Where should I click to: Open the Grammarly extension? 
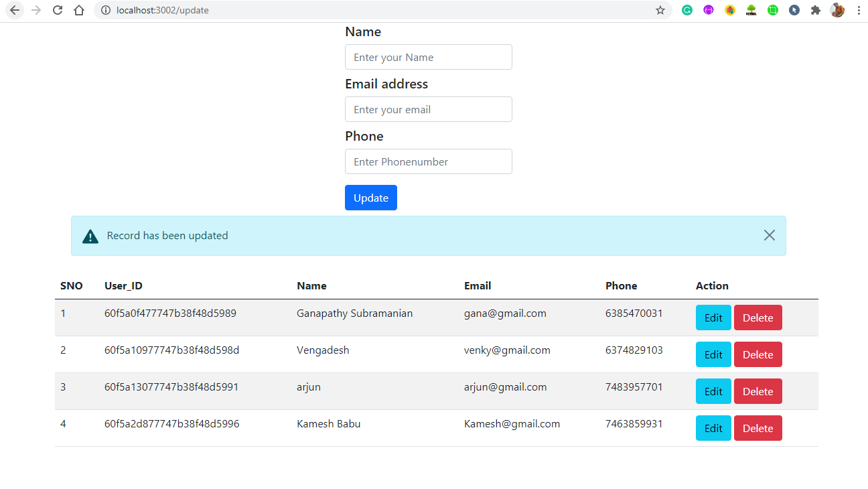pyautogui.click(x=687, y=10)
